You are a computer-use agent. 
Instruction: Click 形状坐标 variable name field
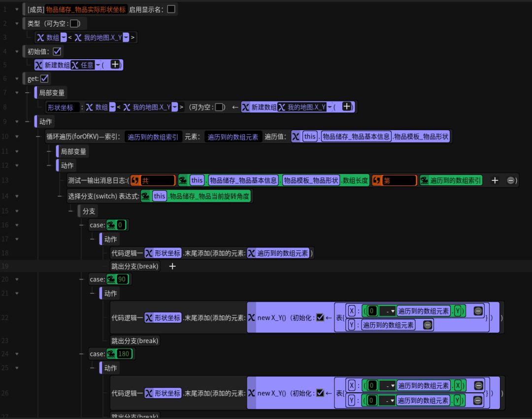click(x=63, y=107)
